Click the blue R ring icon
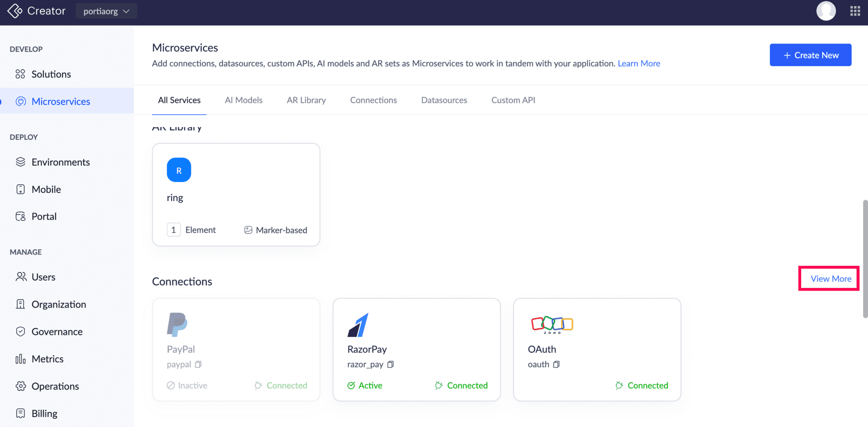868x427 pixels. [x=179, y=170]
